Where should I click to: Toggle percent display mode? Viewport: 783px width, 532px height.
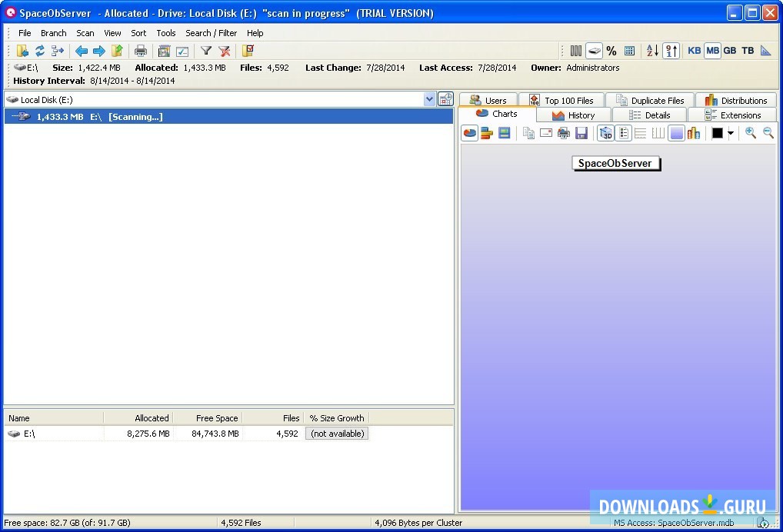pyautogui.click(x=611, y=51)
